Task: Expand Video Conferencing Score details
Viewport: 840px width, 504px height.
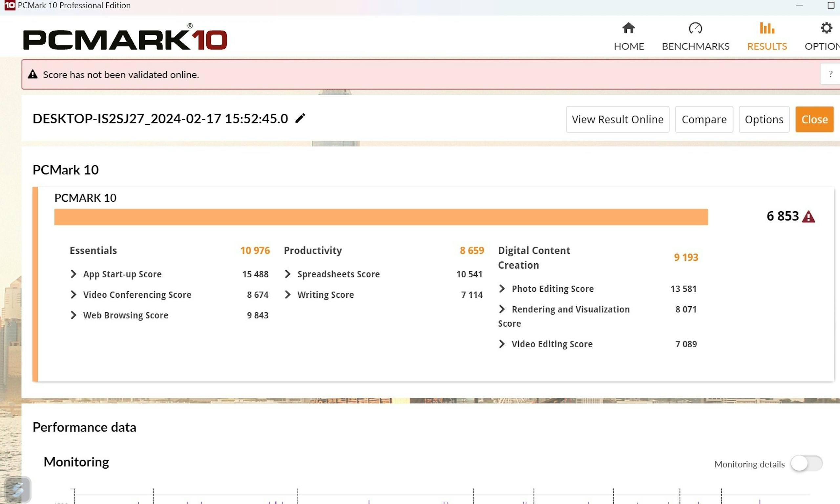Action: tap(73, 294)
